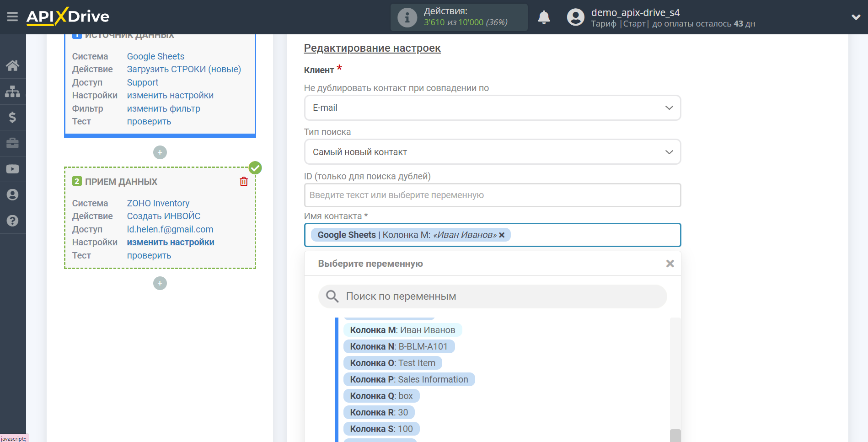Screen dimensions: 868x442
Task: Click the Поиск по переменным search box
Action: tap(493, 296)
